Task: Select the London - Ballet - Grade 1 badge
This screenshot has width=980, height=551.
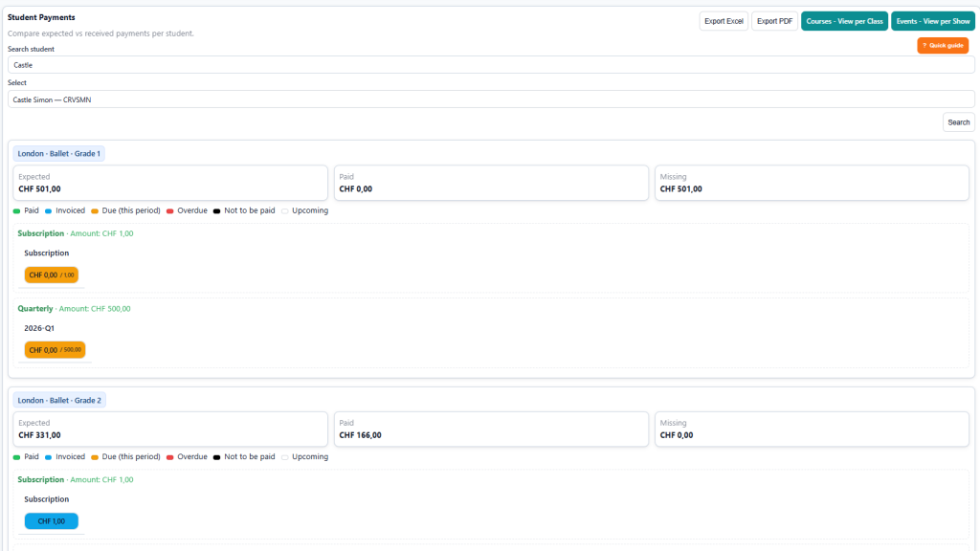Action: point(60,153)
